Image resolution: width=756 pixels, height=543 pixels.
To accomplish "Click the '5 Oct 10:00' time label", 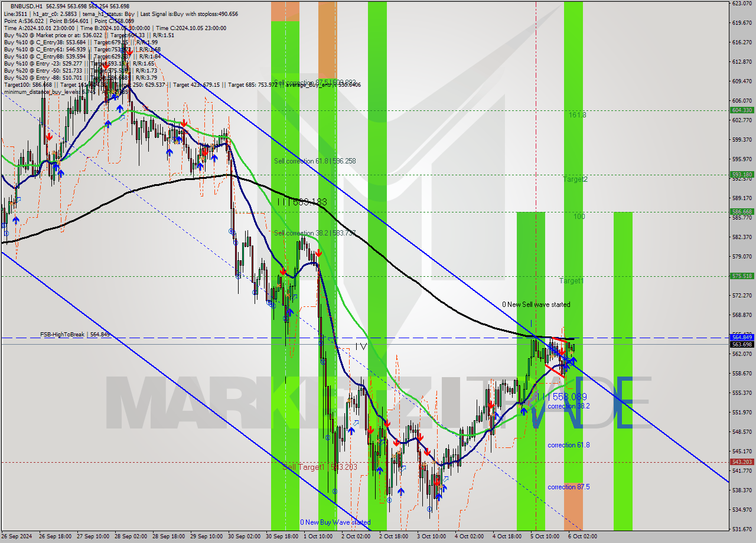I will [x=545, y=537].
